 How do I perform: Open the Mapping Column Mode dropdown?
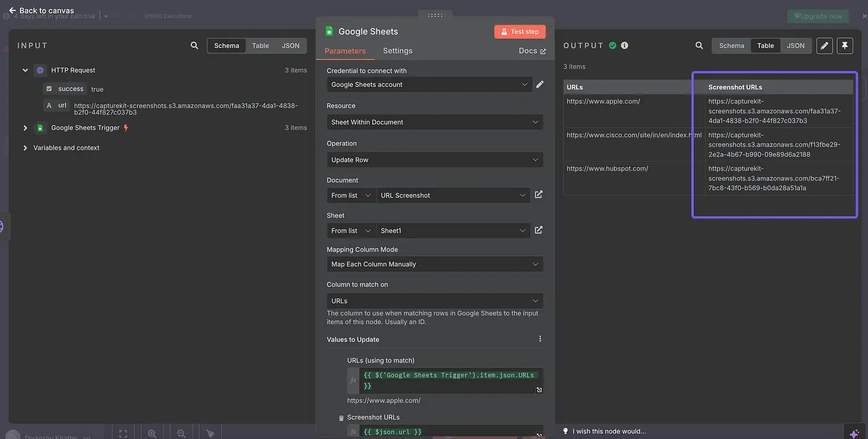click(x=435, y=264)
